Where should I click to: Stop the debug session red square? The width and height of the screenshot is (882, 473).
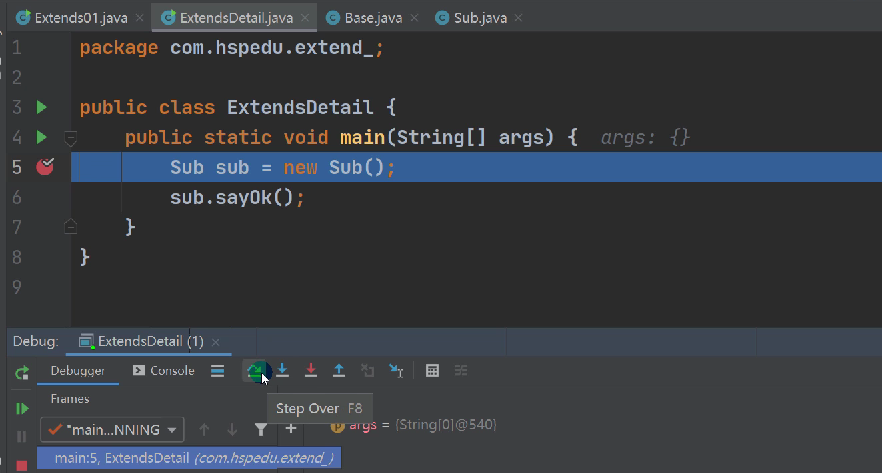tap(21, 465)
